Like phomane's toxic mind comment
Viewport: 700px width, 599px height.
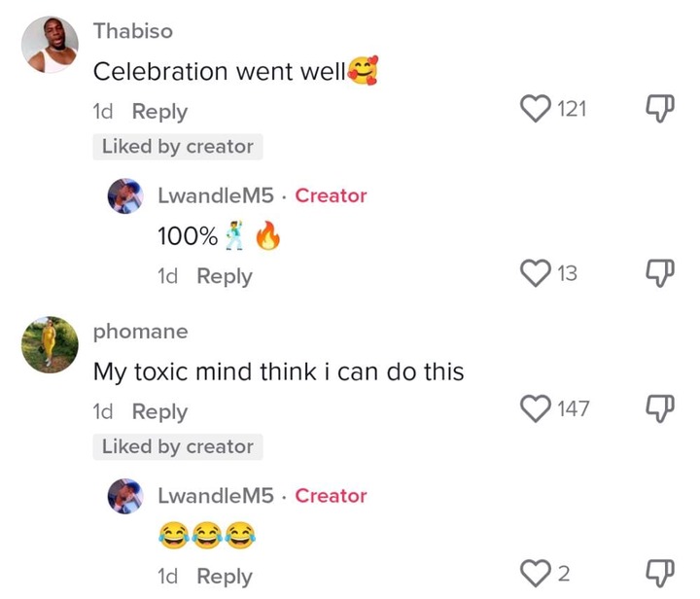click(536, 408)
